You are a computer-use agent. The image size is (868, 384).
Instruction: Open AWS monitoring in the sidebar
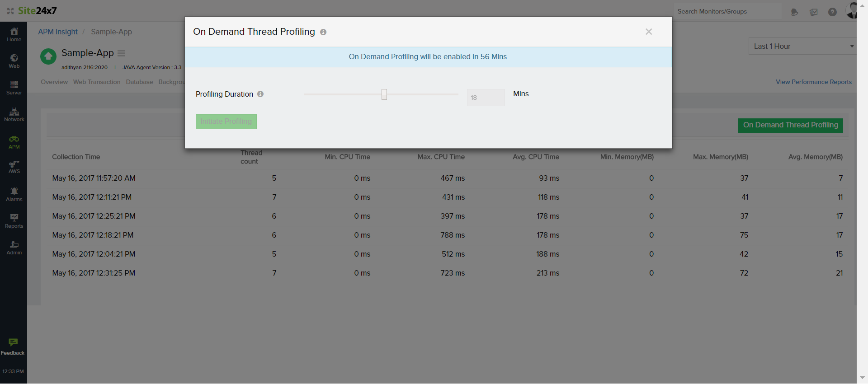(14, 167)
